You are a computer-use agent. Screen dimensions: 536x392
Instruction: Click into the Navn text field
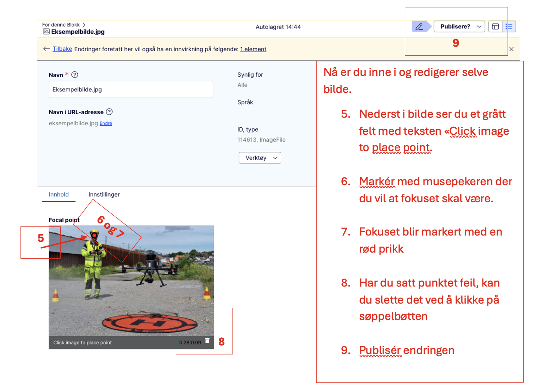point(131,89)
